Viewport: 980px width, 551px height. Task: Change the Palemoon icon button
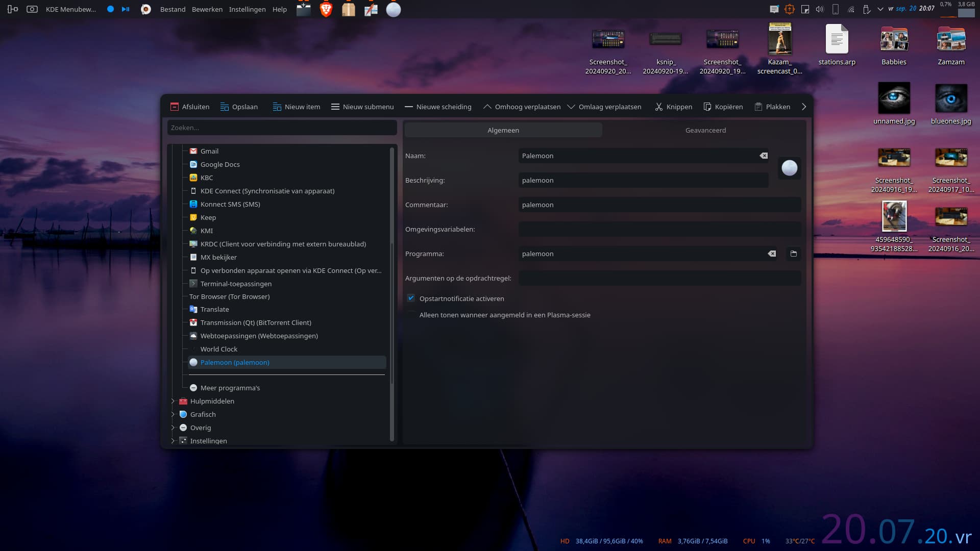click(790, 168)
